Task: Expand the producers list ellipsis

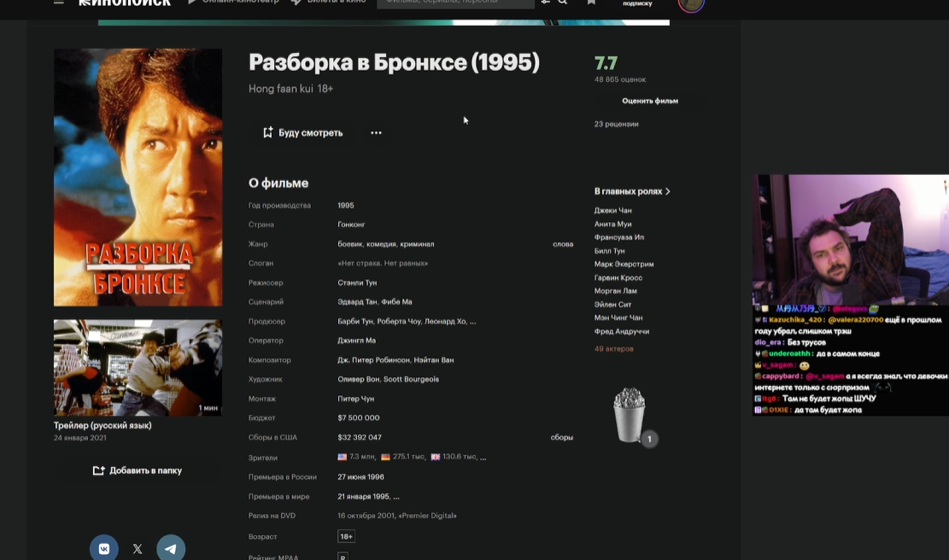Action: tap(472, 322)
